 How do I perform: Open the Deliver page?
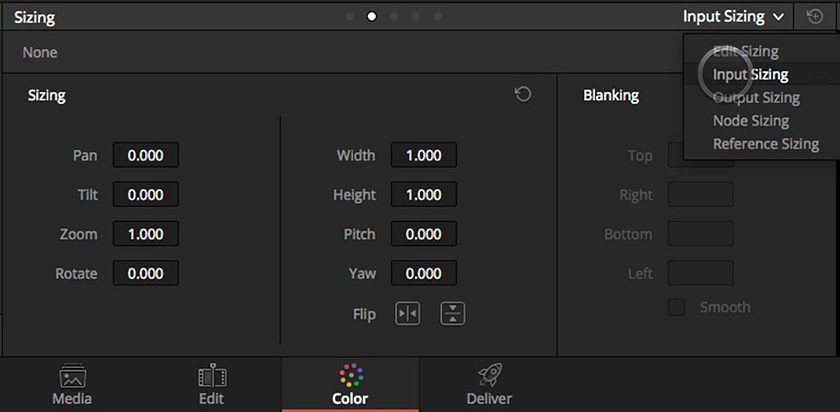coord(489,385)
